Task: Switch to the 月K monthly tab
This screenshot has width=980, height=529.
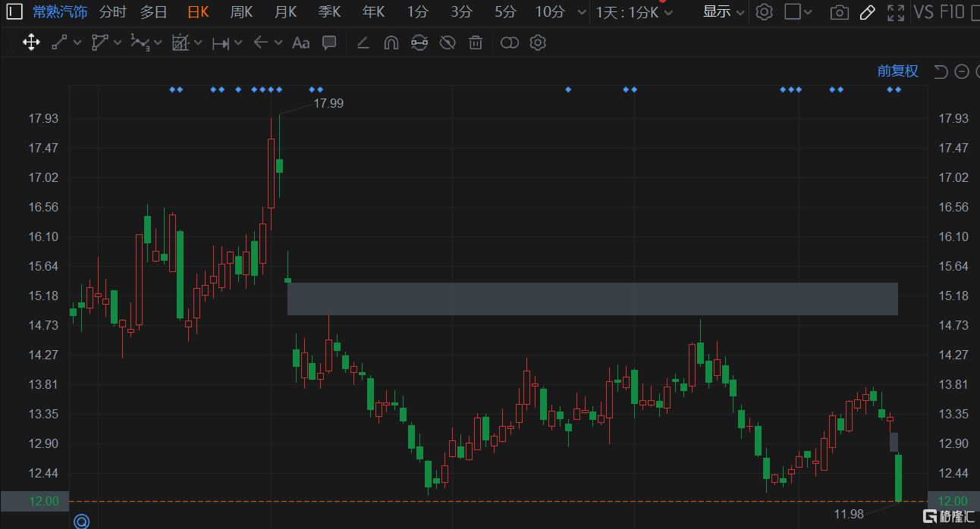Action: click(x=286, y=11)
